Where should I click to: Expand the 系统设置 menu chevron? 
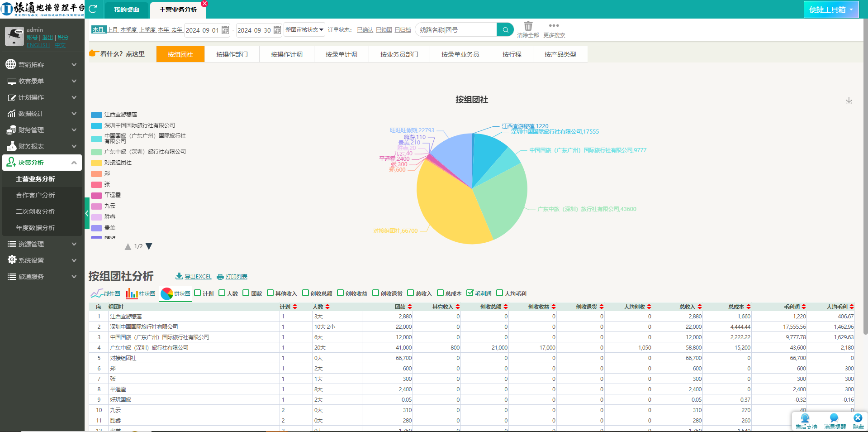point(74,260)
